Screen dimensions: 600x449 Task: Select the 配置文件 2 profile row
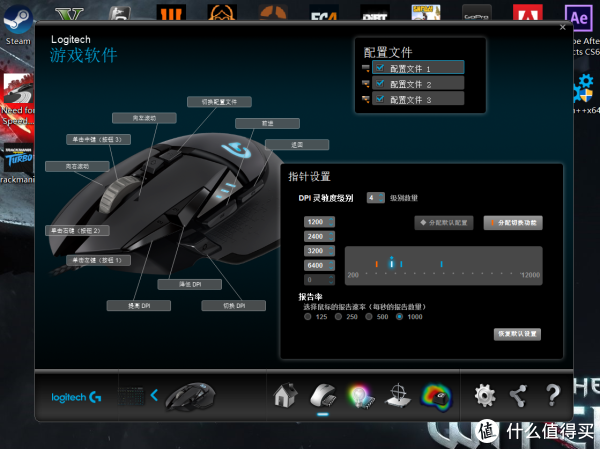[418, 83]
